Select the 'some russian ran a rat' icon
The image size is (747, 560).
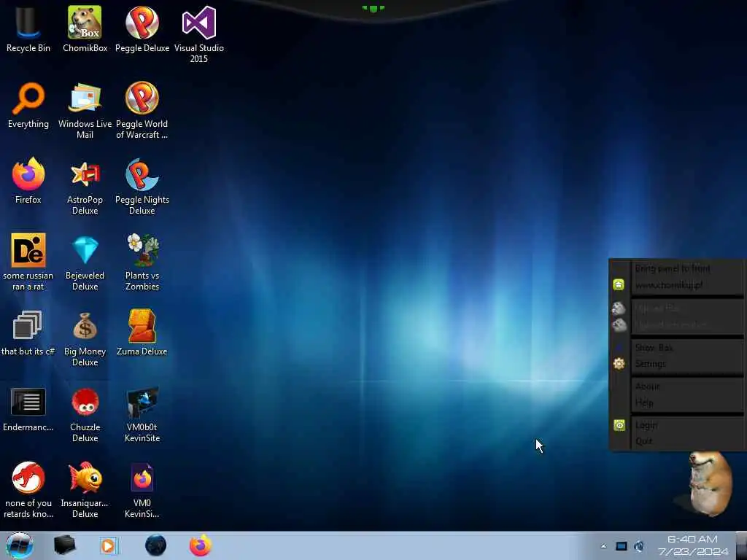click(x=28, y=262)
